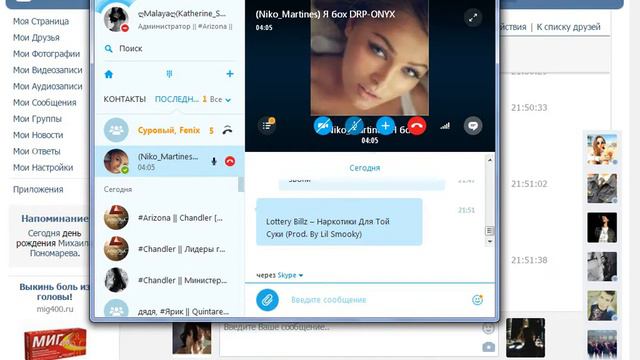Toggle microphone mute in call controls
The width and height of the screenshot is (640, 360).
click(354, 126)
